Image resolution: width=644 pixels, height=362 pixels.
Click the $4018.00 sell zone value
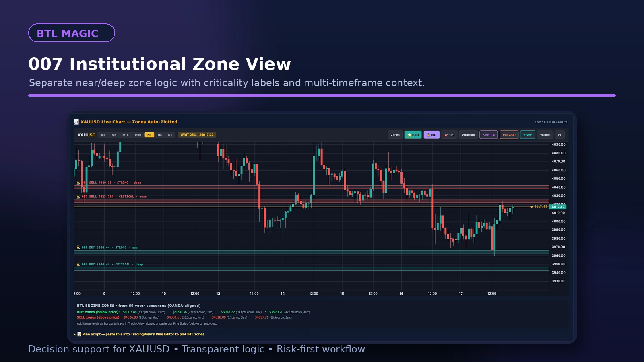coord(219,317)
